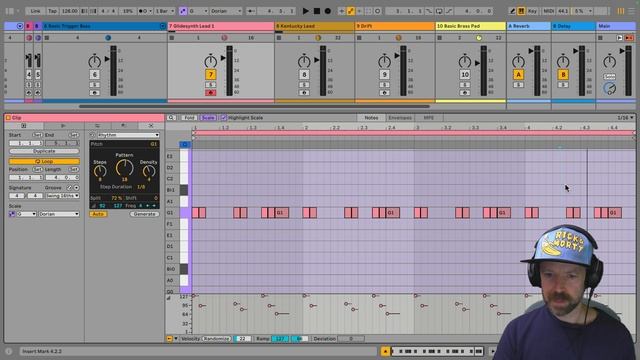Toggle the Auto button in generator panel
This screenshot has height=360, width=640.
98,214
